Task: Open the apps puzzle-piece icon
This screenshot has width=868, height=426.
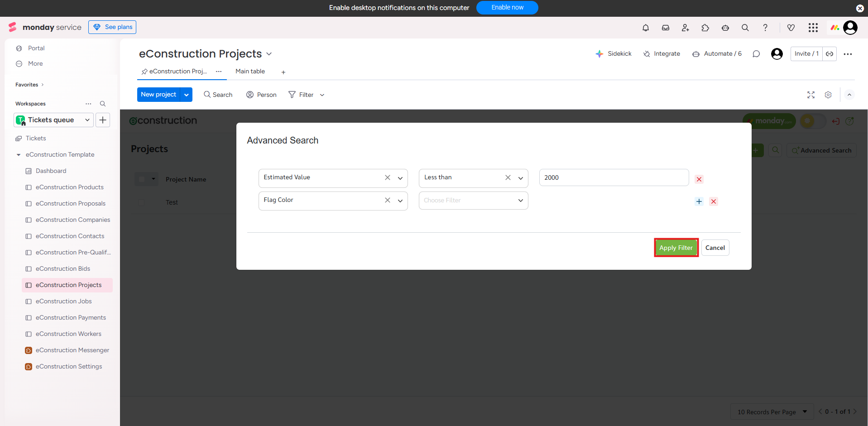Action: click(705, 28)
